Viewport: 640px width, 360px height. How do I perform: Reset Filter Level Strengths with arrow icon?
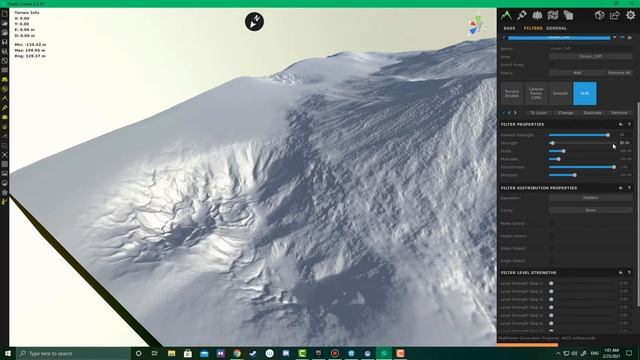tap(621, 272)
